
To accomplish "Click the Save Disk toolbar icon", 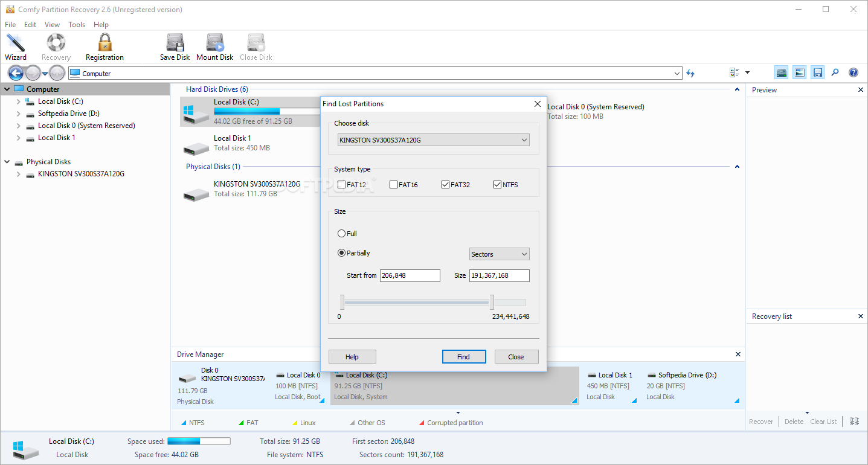I will 175,47.
